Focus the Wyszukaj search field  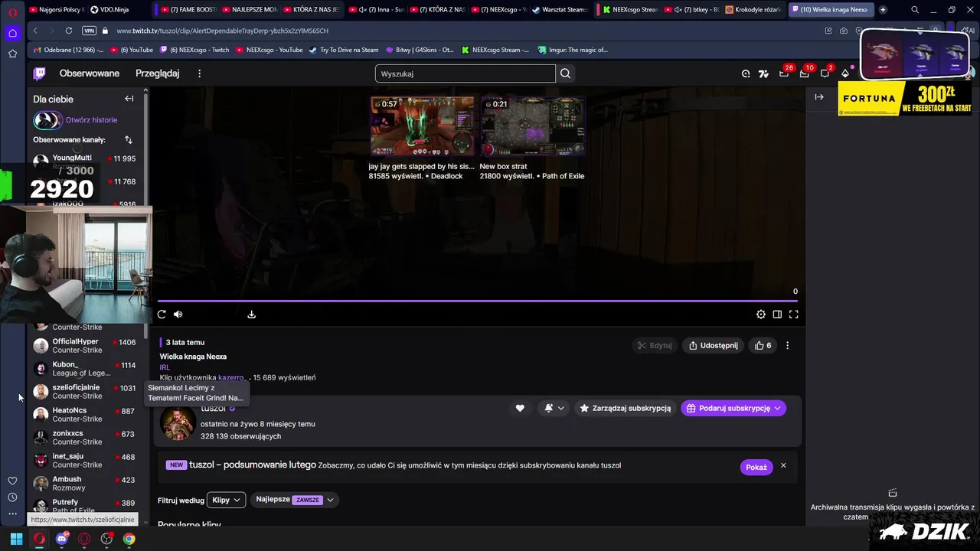pyautogui.click(x=465, y=73)
